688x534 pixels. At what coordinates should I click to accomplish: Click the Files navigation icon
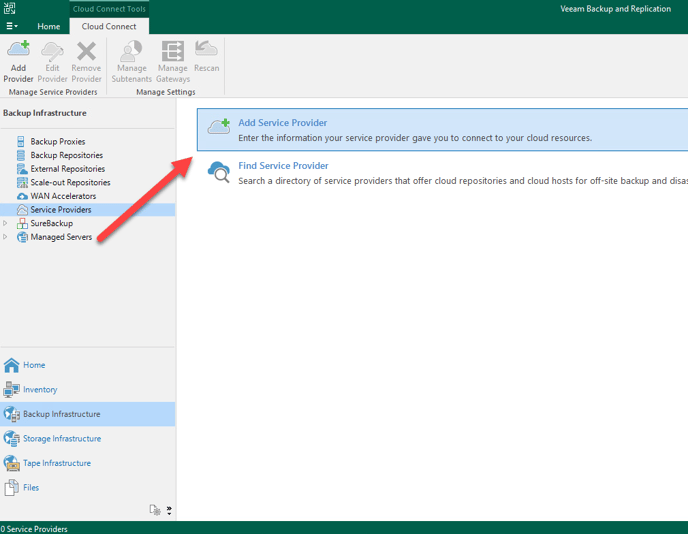pos(11,488)
